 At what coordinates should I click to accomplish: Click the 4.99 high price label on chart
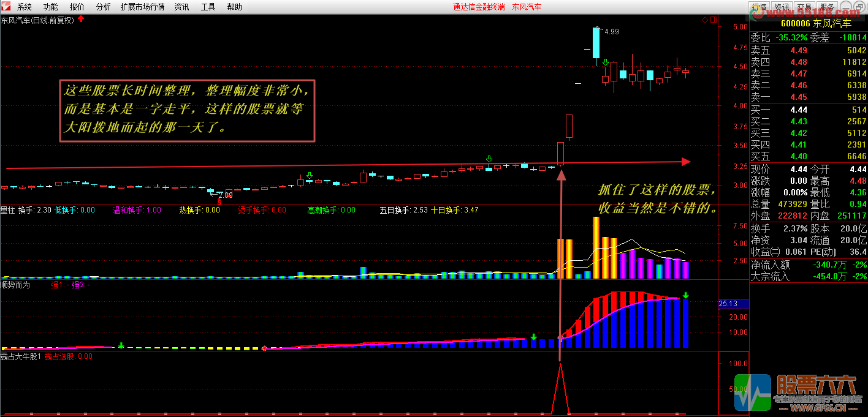pyautogui.click(x=611, y=31)
